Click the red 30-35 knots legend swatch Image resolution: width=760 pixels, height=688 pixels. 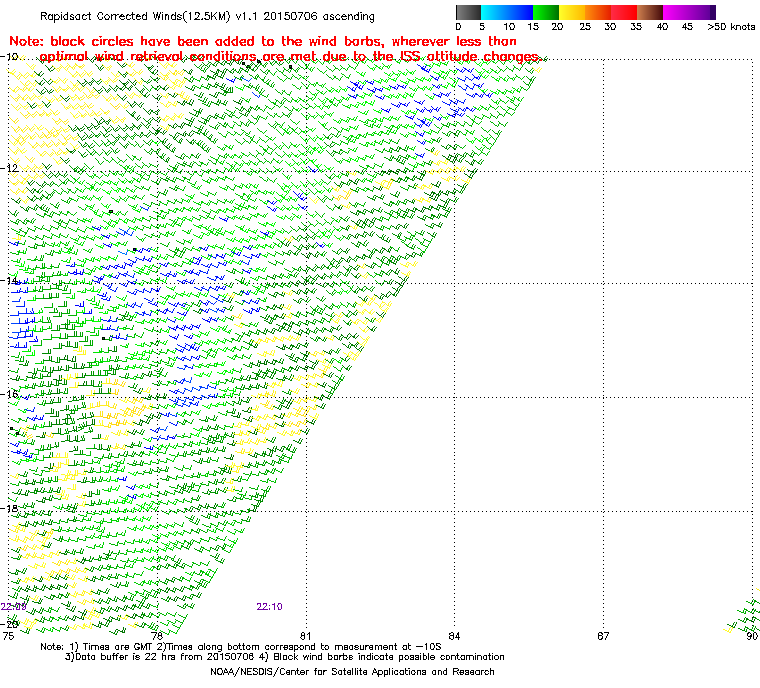point(624,12)
